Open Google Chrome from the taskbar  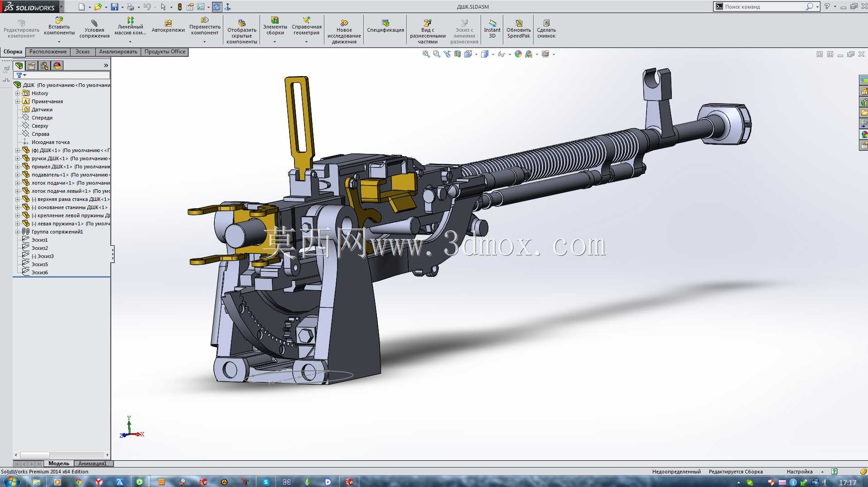[78, 482]
